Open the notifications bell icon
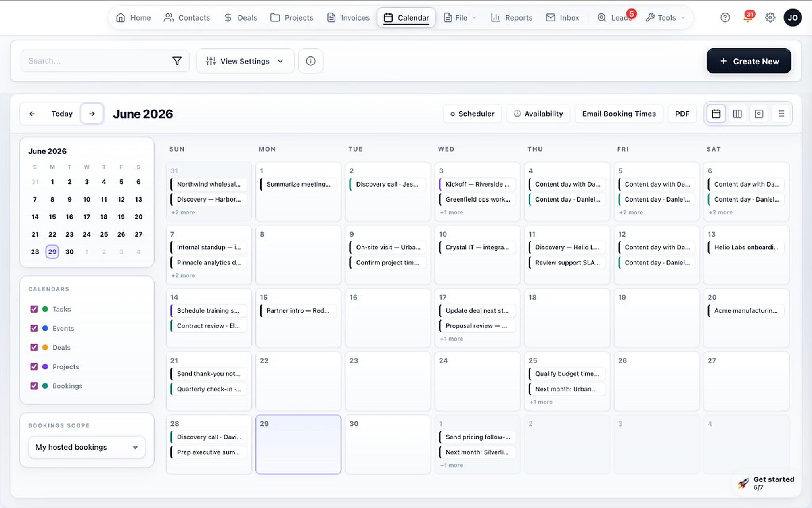 (747, 17)
